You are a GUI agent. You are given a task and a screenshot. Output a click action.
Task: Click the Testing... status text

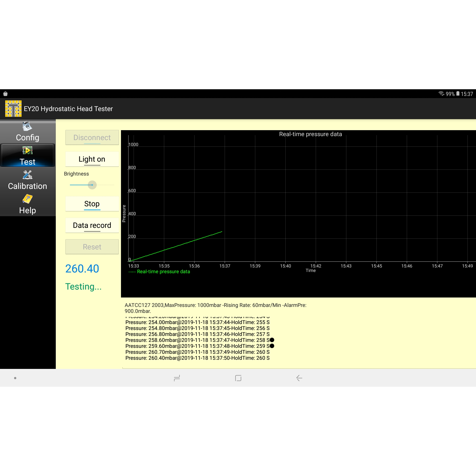[x=83, y=287]
